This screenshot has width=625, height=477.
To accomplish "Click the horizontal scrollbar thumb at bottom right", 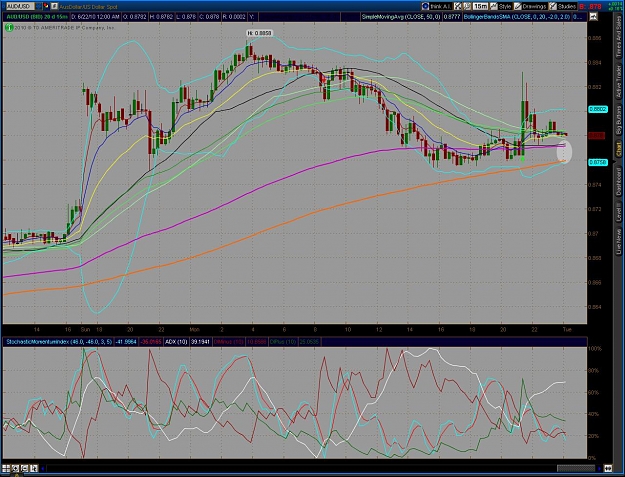I will 576,468.
